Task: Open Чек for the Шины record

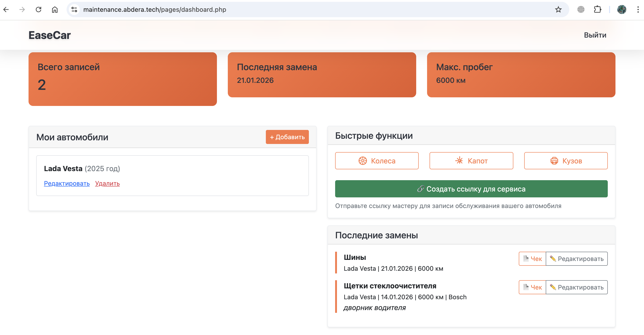Action: tap(532, 258)
